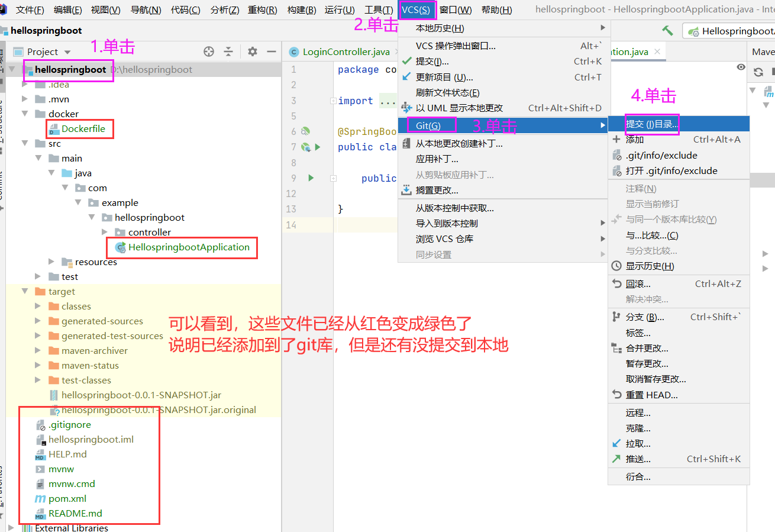Click the run gutter icon on line 7
The image size is (775, 532).
[x=317, y=147]
